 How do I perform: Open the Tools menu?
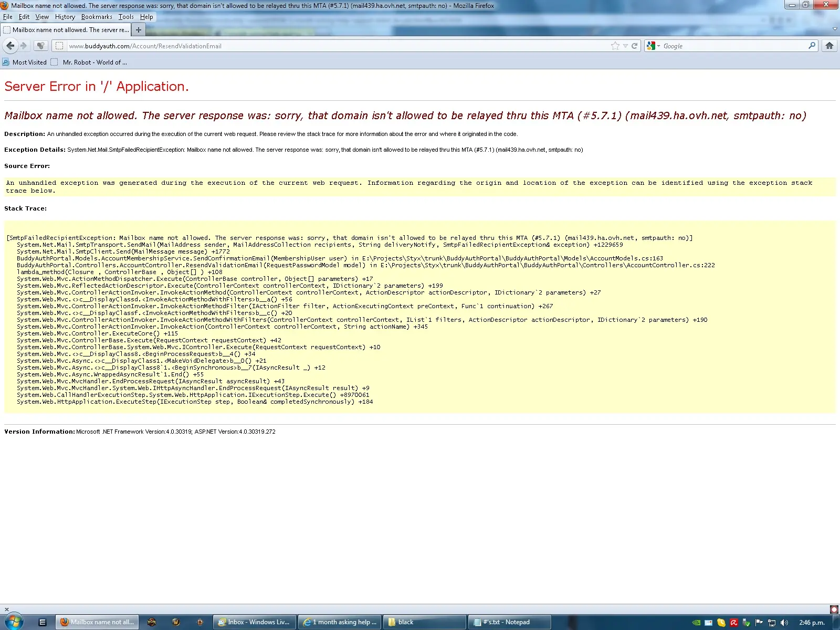[126, 17]
